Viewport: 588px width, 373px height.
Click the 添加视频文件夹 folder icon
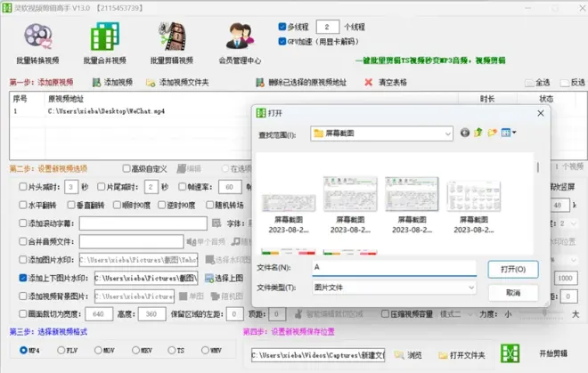point(151,83)
